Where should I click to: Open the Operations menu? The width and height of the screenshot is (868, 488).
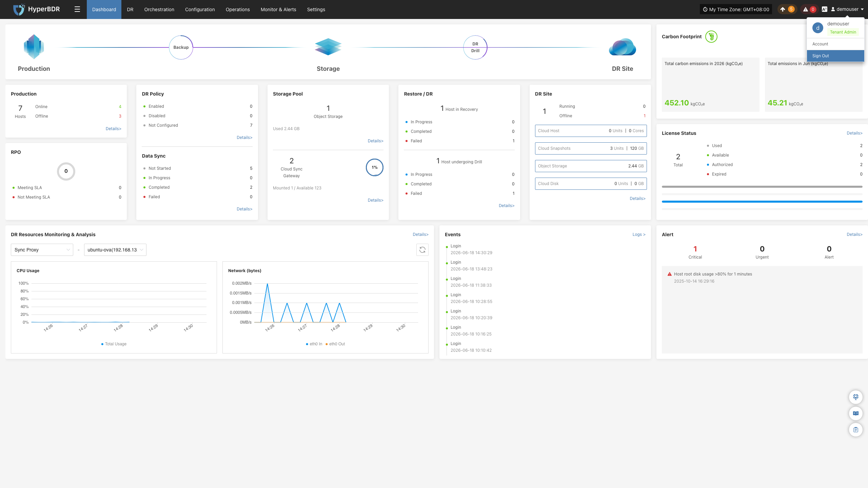pos(238,9)
